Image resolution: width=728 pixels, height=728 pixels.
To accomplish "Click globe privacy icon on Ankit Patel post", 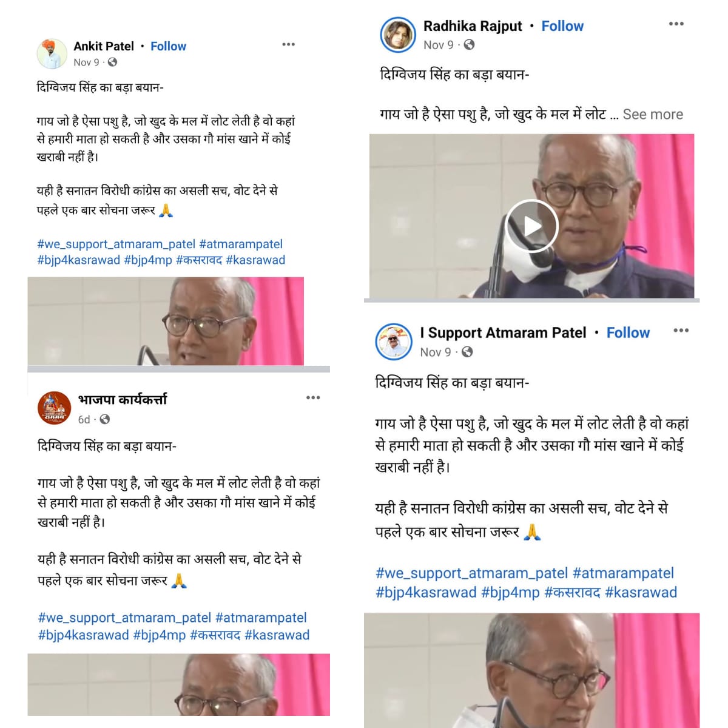I will click(x=112, y=62).
